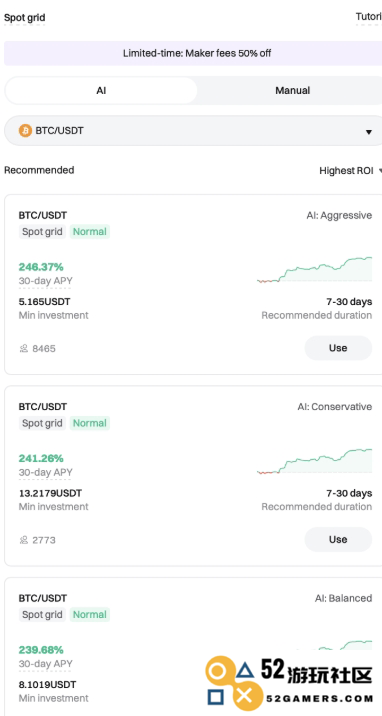Use the AI: Aggressive strategy

coord(338,348)
